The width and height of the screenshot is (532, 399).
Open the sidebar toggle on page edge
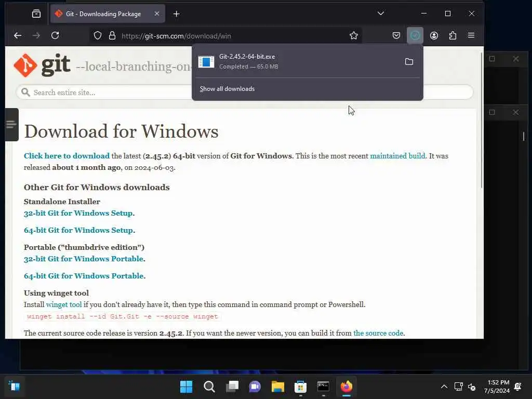(11, 125)
